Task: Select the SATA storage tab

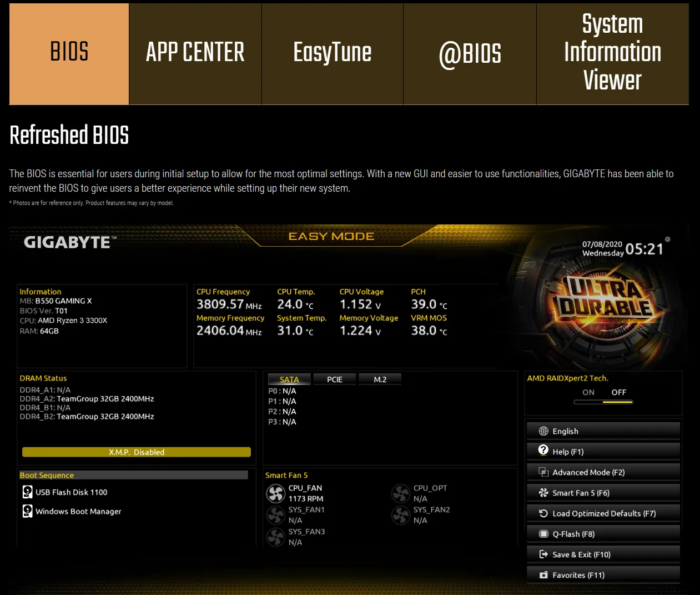Action: tap(289, 379)
